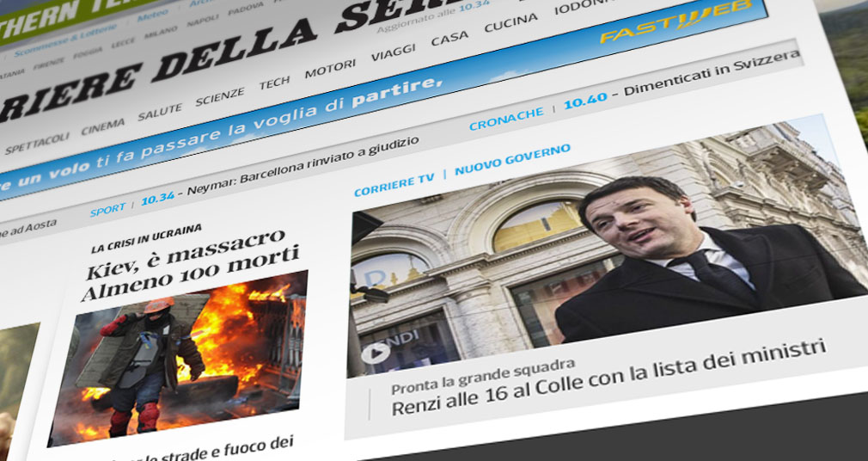This screenshot has height=461, width=868.
Task: Open headline Kiev, è massacro Almeno 100 morti
Action: coord(191,265)
